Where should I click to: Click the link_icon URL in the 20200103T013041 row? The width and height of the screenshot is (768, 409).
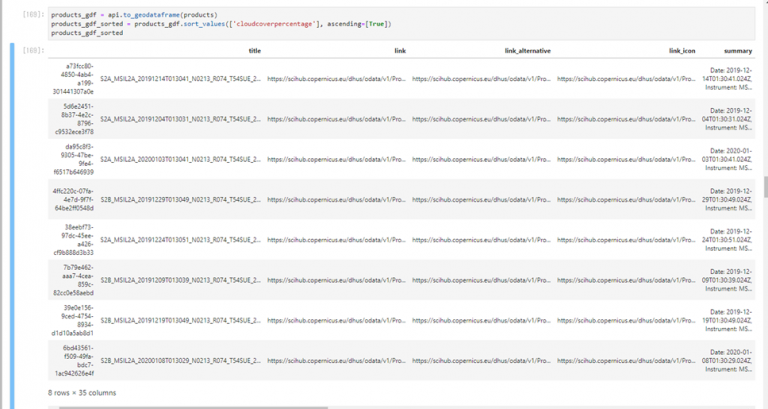pos(626,159)
